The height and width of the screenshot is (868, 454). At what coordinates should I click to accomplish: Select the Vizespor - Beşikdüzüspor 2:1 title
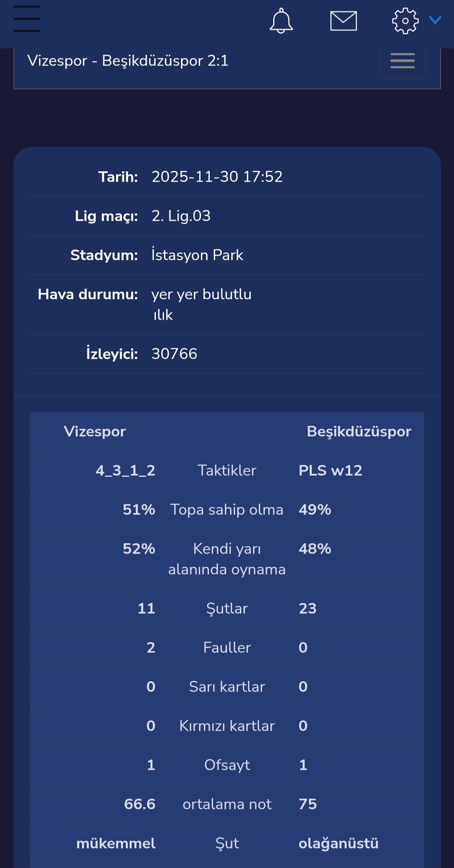pyautogui.click(x=128, y=61)
